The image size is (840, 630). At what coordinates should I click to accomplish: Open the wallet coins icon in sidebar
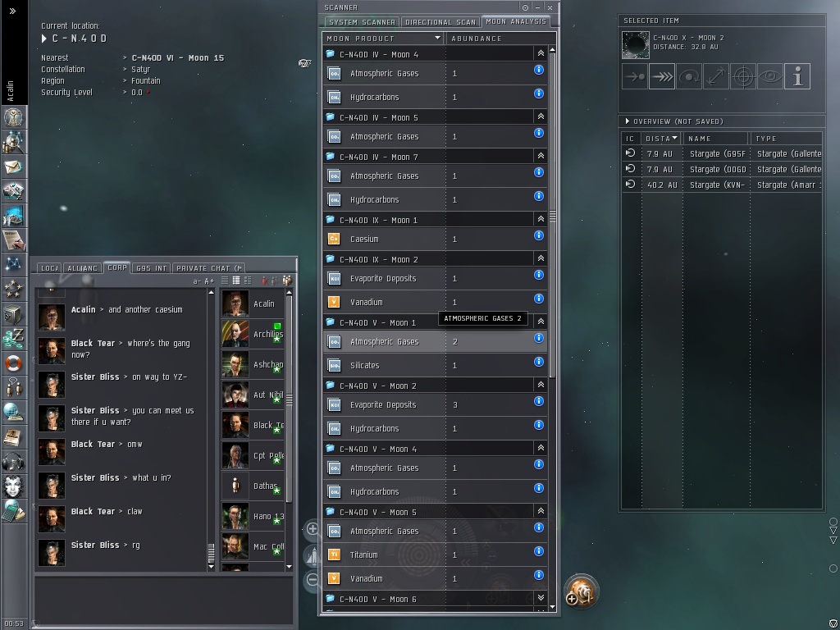(13, 339)
